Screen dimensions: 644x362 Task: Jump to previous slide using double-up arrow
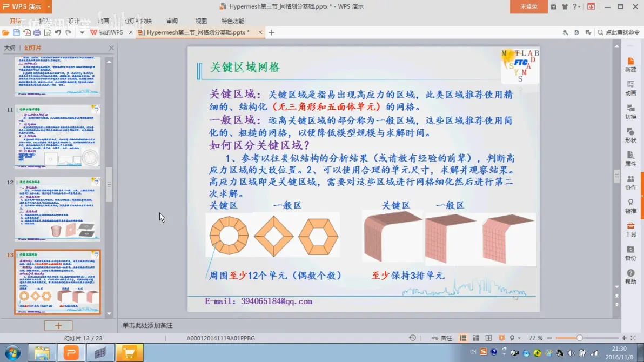click(x=617, y=296)
